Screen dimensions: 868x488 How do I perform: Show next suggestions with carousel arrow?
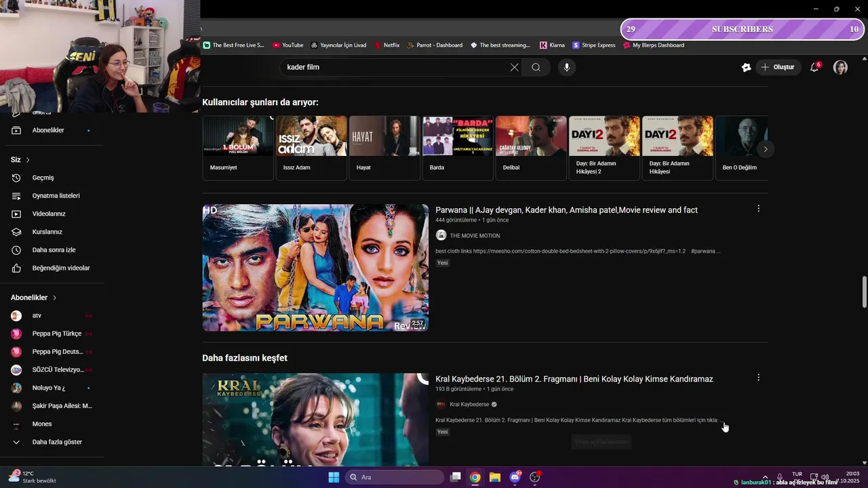click(x=765, y=149)
